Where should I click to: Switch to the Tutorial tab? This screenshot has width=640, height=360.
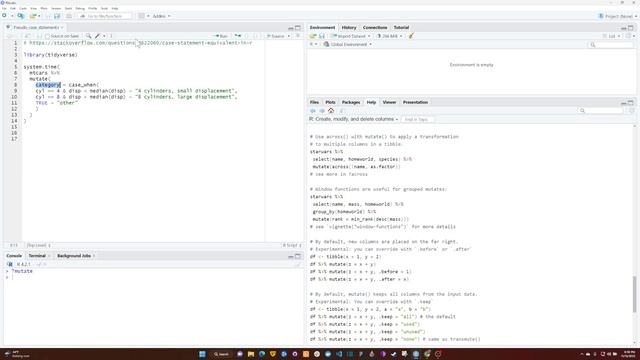tap(401, 27)
